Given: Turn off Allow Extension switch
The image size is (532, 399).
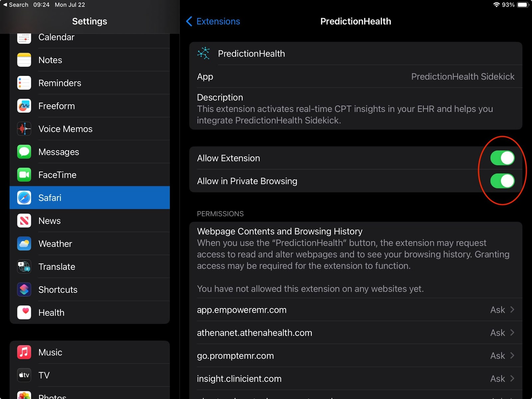Looking at the screenshot, I should pyautogui.click(x=502, y=158).
